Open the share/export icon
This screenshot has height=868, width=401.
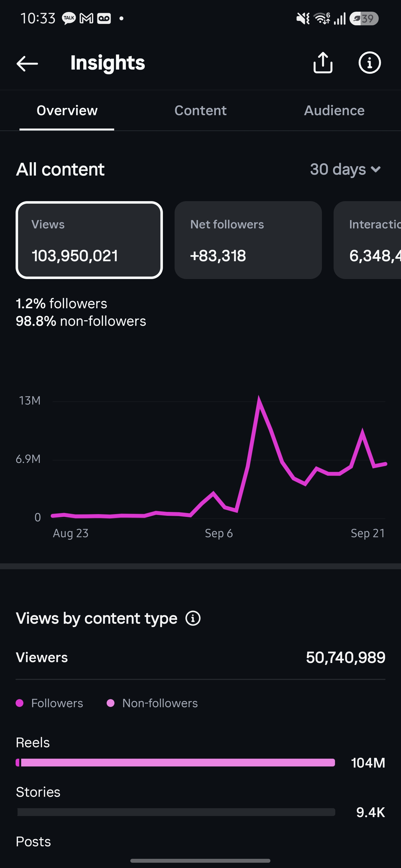click(323, 63)
